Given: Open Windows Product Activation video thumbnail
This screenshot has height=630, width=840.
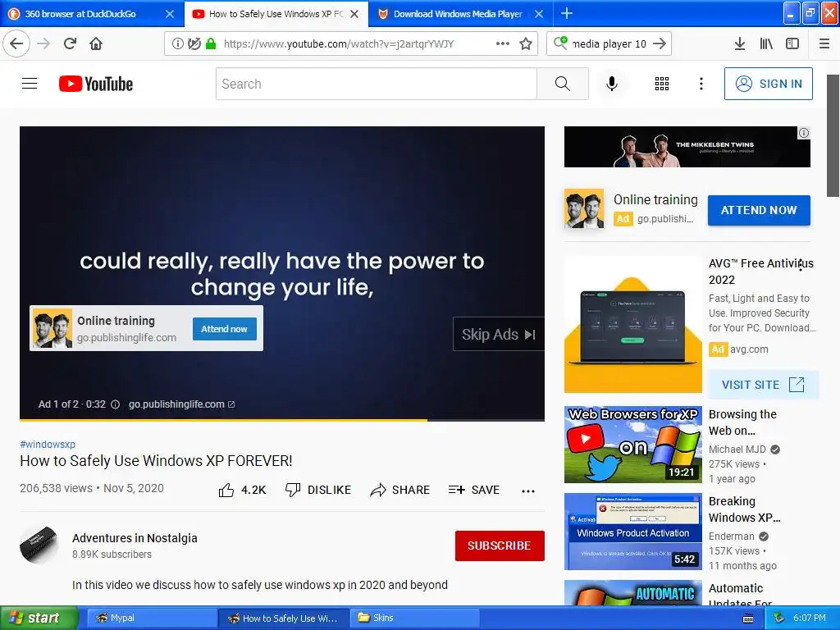Looking at the screenshot, I should [x=632, y=532].
